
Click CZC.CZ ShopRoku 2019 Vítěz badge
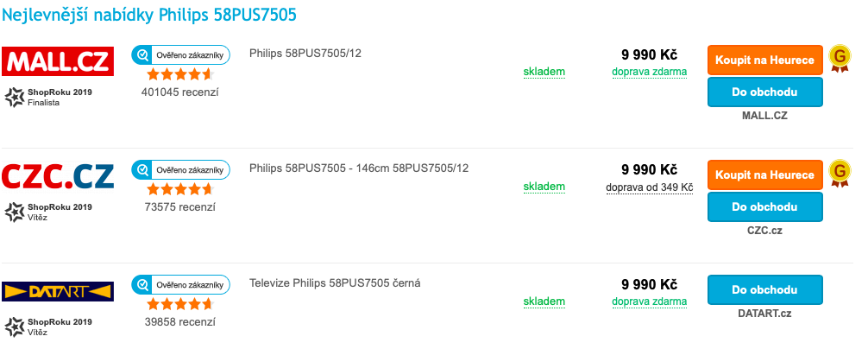(x=49, y=212)
